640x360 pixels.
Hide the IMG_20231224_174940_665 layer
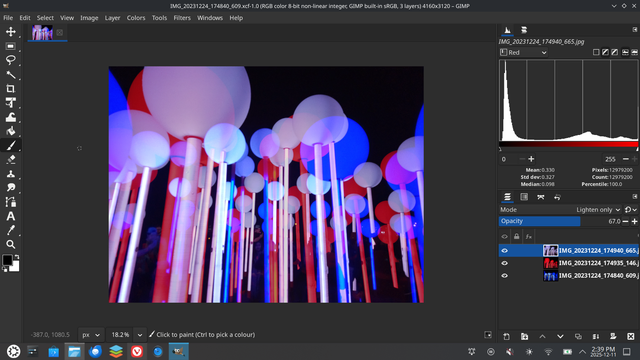504,251
